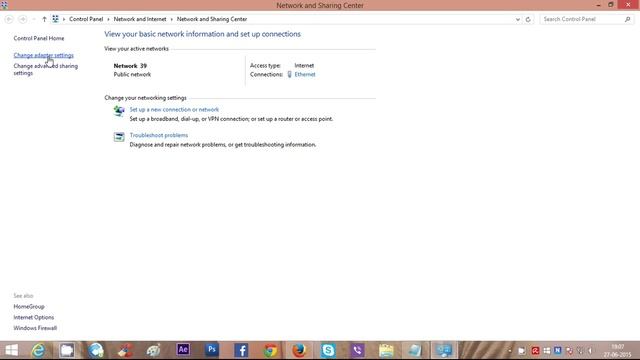Open the Facebook taskbar icon
This screenshot has width=640, height=360.
point(241,350)
